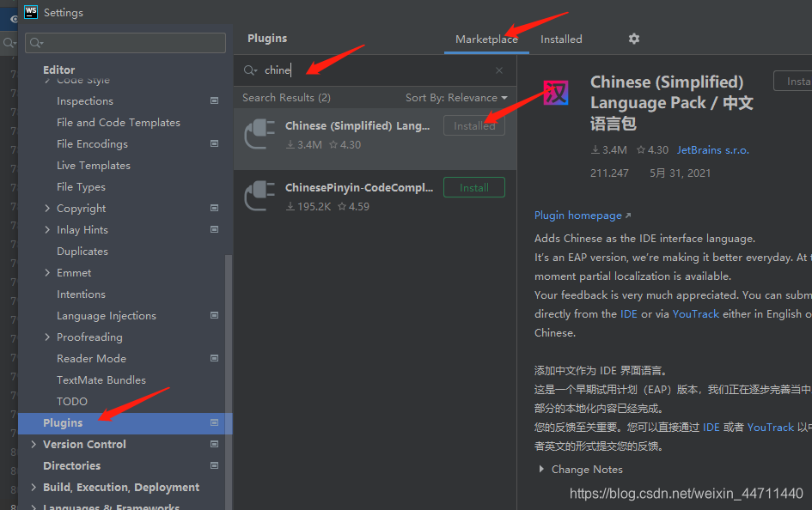
Task: Expand the Emmet tree node
Action: [47, 272]
